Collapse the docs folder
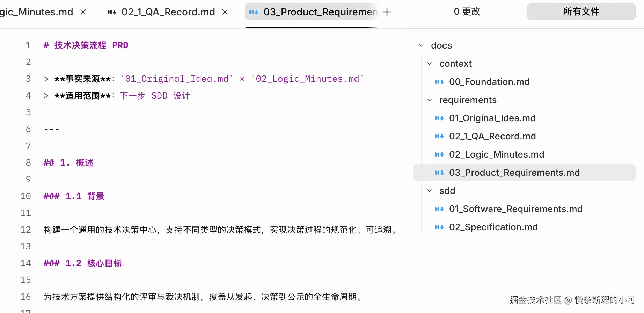This screenshot has width=644, height=313. pyautogui.click(x=421, y=45)
